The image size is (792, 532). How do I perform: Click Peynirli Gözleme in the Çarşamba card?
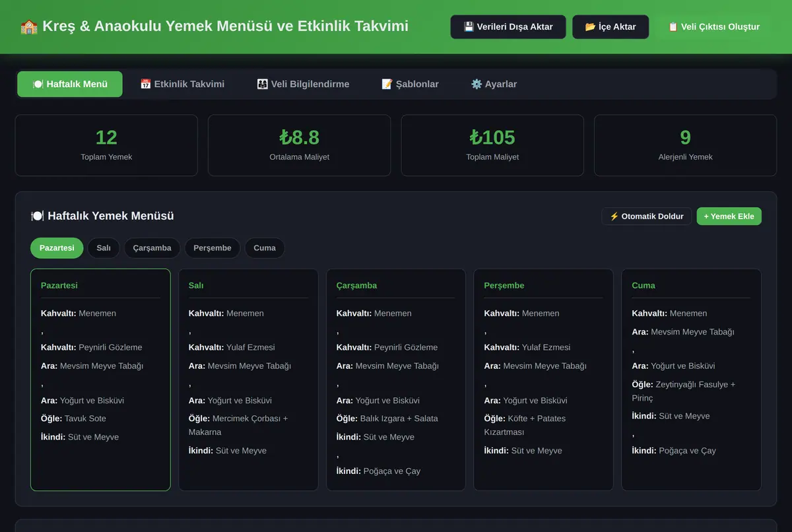click(x=406, y=347)
